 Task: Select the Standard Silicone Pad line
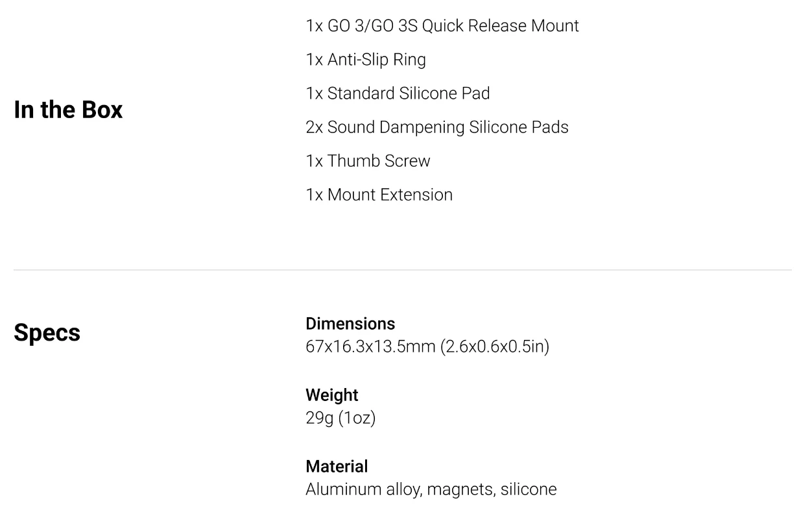pyautogui.click(x=398, y=93)
